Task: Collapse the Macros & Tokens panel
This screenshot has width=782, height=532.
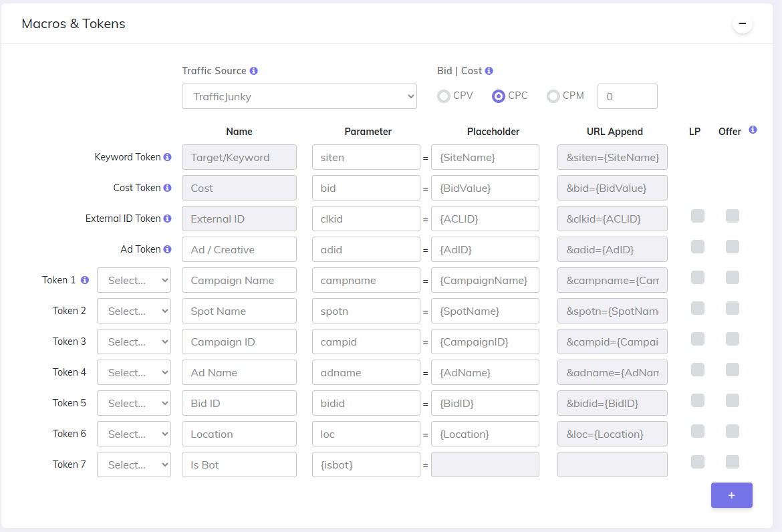Action: tap(743, 24)
